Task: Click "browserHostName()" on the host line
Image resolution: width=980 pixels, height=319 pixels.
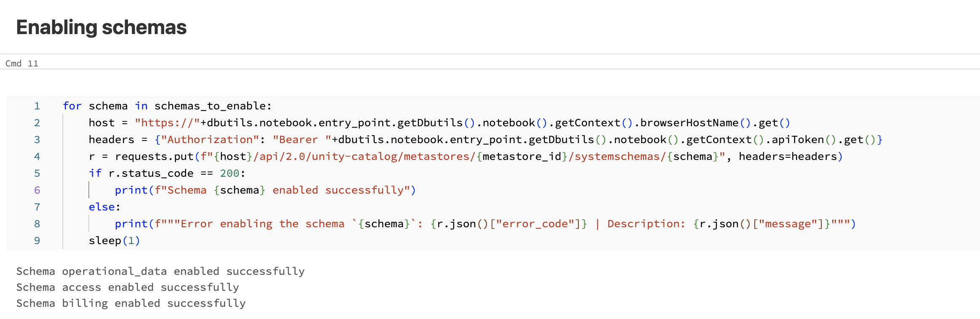Action: point(696,123)
